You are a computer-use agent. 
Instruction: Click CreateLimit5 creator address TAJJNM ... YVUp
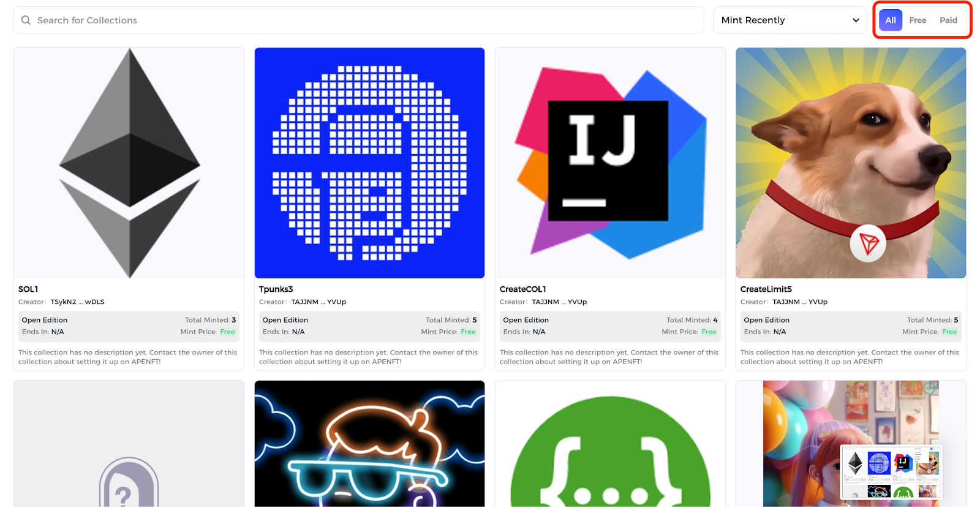pyautogui.click(x=800, y=302)
